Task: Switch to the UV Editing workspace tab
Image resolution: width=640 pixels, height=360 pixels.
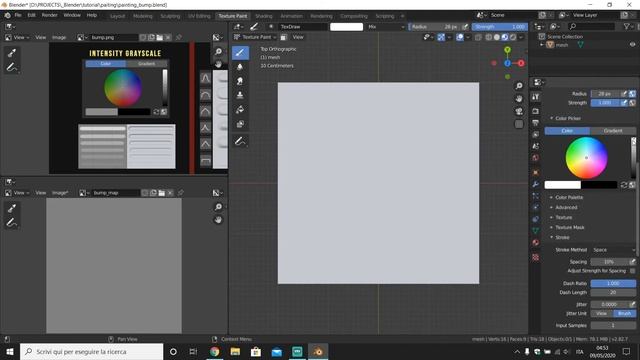Action: (x=199, y=16)
